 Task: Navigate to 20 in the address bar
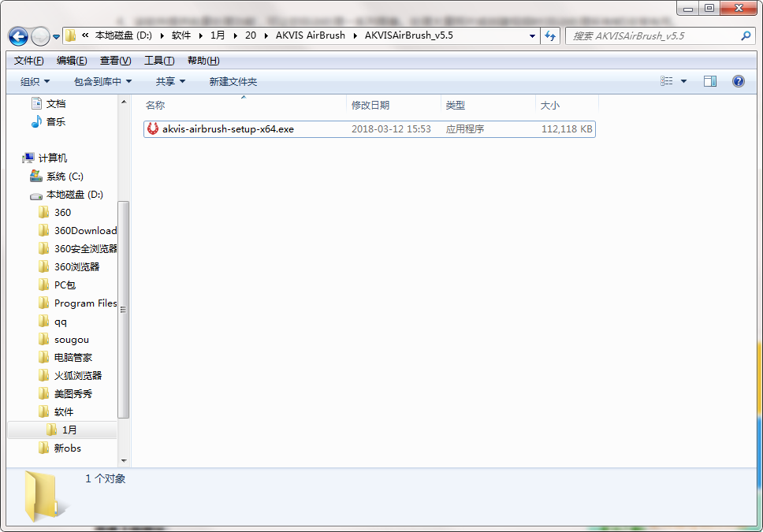pyautogui.click(x=251, y=35)
